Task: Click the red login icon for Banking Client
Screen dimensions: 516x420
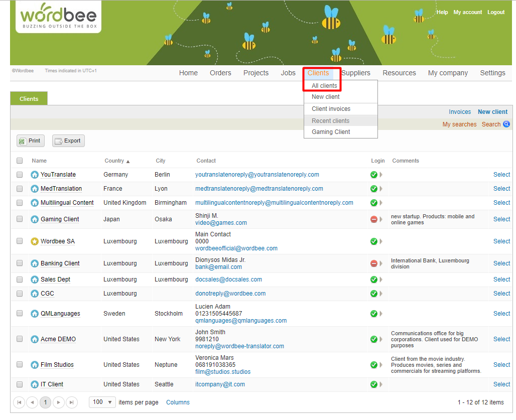Action: [373, 263]
